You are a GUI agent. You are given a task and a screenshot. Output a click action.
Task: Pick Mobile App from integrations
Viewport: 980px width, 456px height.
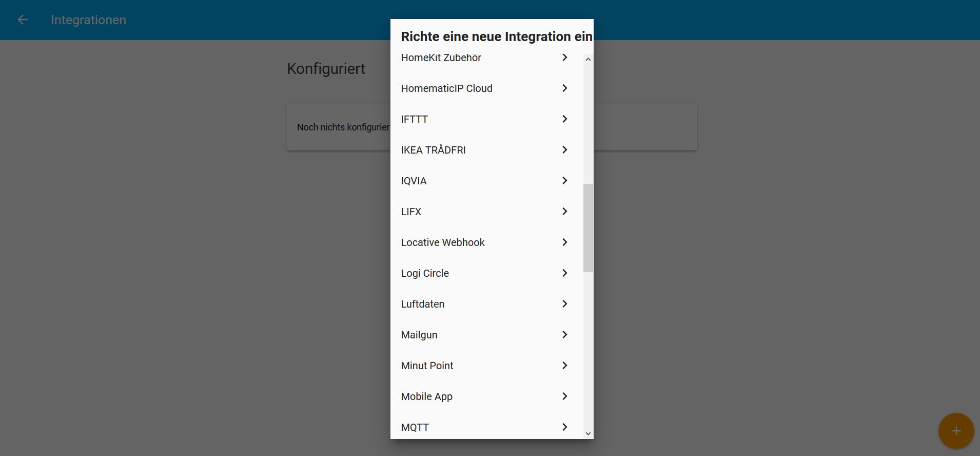[426, 396]
